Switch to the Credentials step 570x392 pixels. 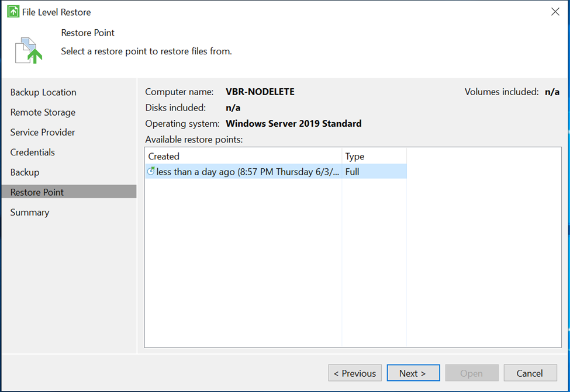point(33,152)
